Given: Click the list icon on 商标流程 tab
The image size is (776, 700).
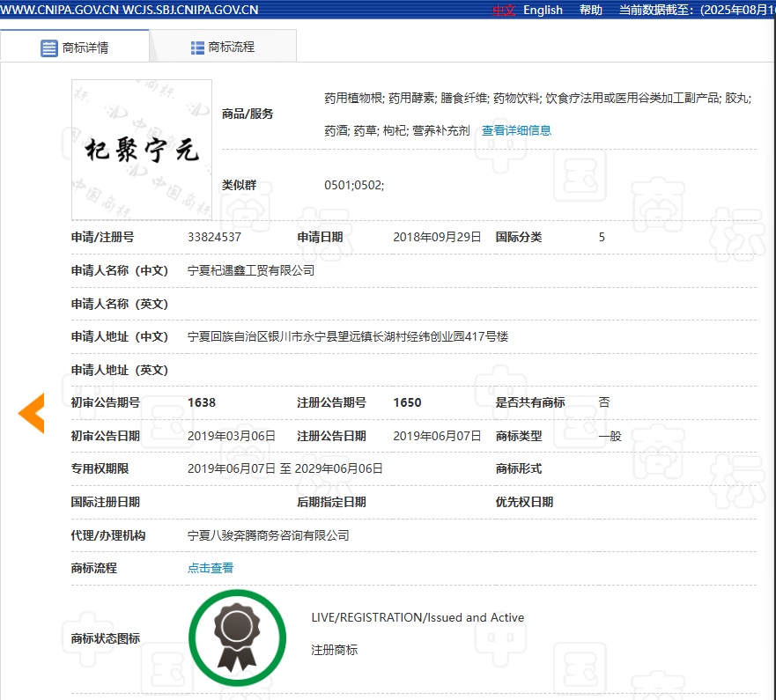Looking at the screenshot, I should (197, 48).
